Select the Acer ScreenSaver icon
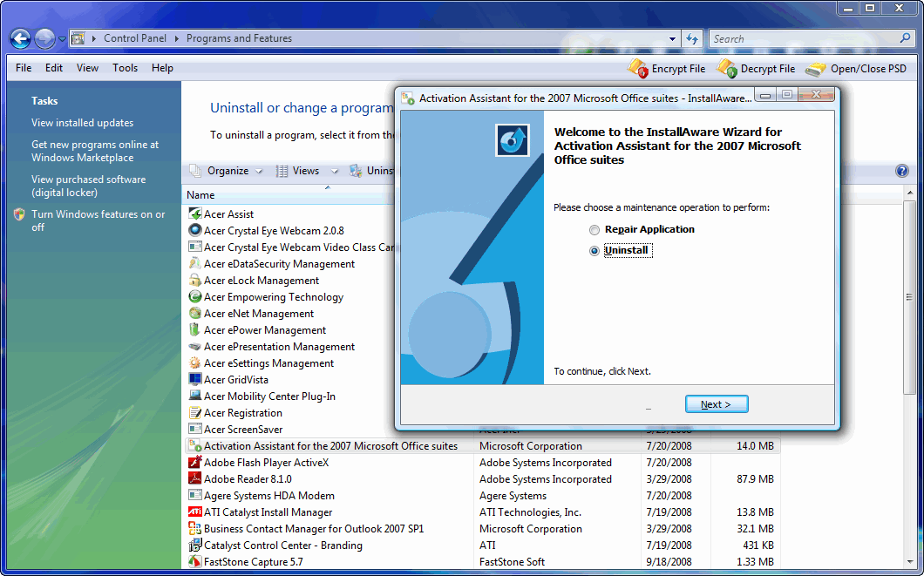924x576 pixels. click(x=195, y=429)
